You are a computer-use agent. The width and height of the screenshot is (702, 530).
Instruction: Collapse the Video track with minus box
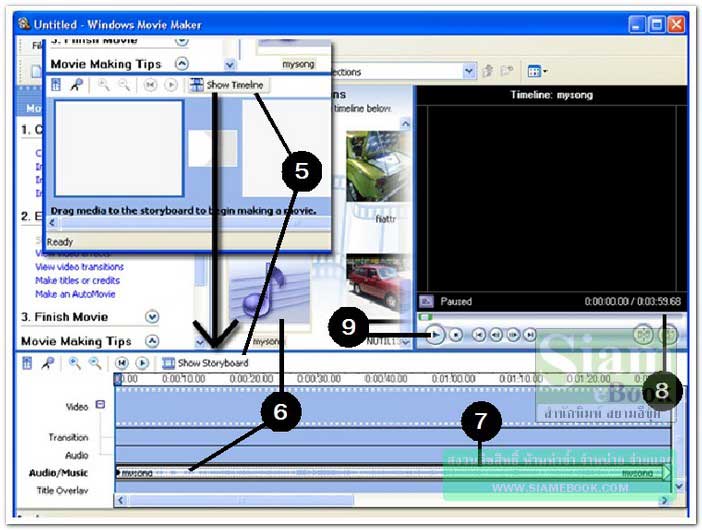tap(101, 405)
